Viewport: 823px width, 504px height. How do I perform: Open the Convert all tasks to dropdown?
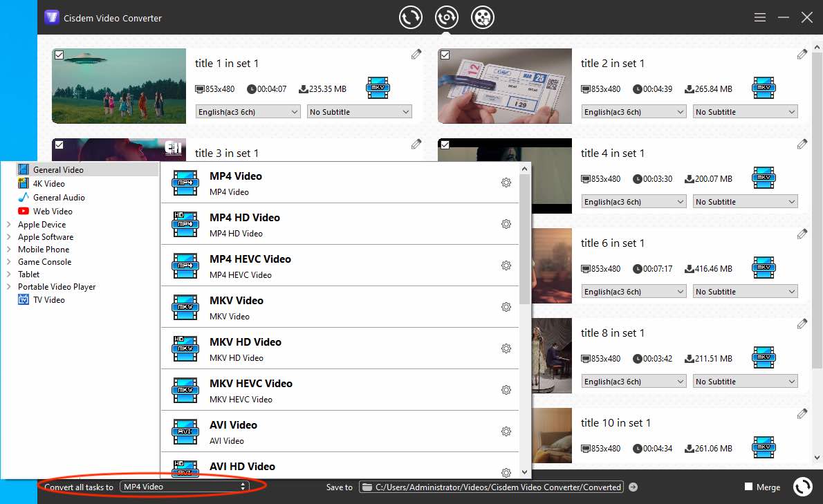tap(185, 487)
